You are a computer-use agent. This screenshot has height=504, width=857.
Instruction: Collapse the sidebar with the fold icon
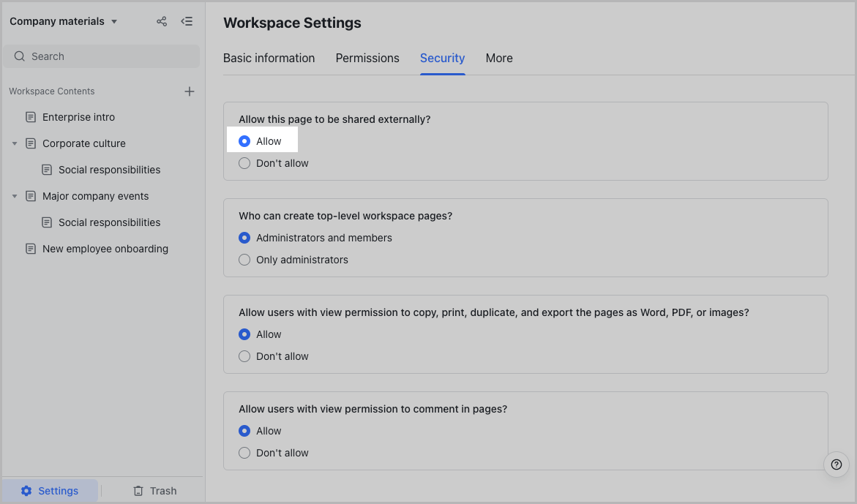[x=187, y=21]
